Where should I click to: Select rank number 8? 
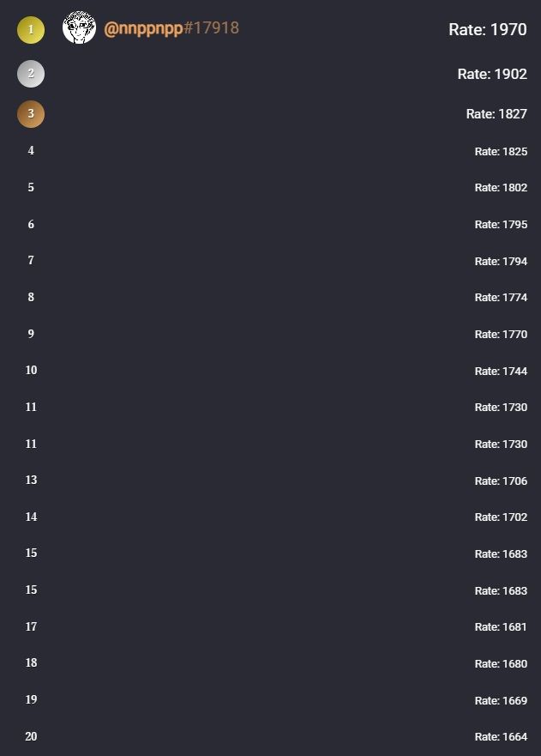click(31, 298)
